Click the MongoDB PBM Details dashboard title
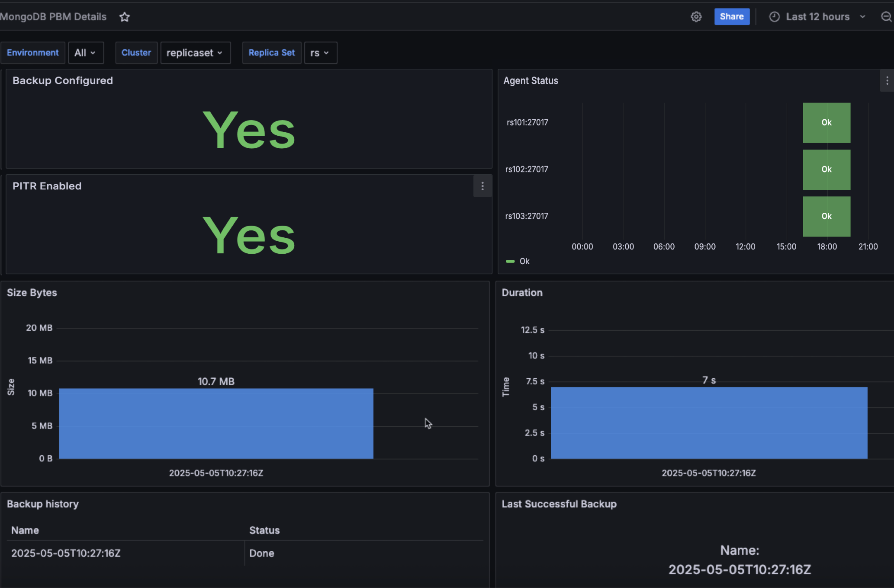Image resolution: width=894 pixels, height=588 pixels. (53, 16)
